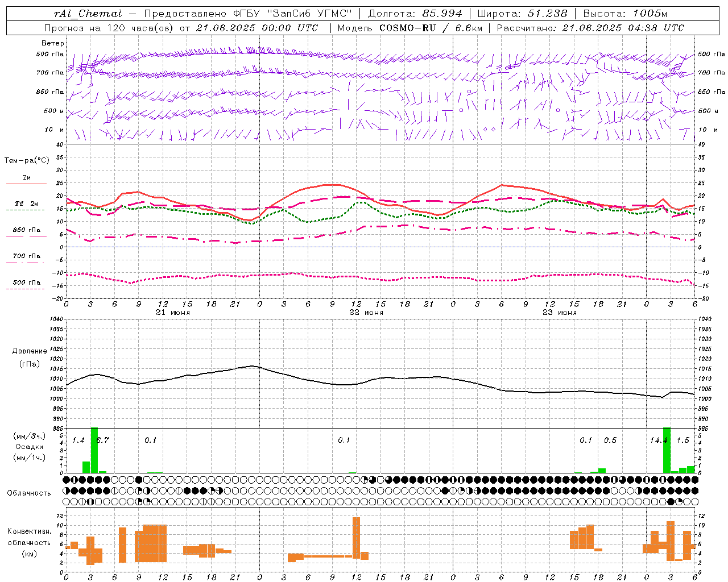Select the 850 гПа temperature legend entry

pos(26,230)
